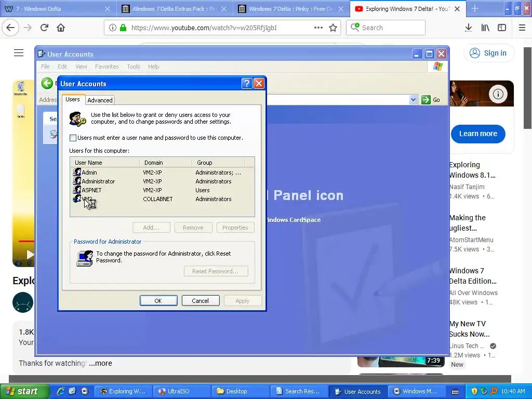Open the YouTube guide menu
The image size is (532, 399).
19,52
